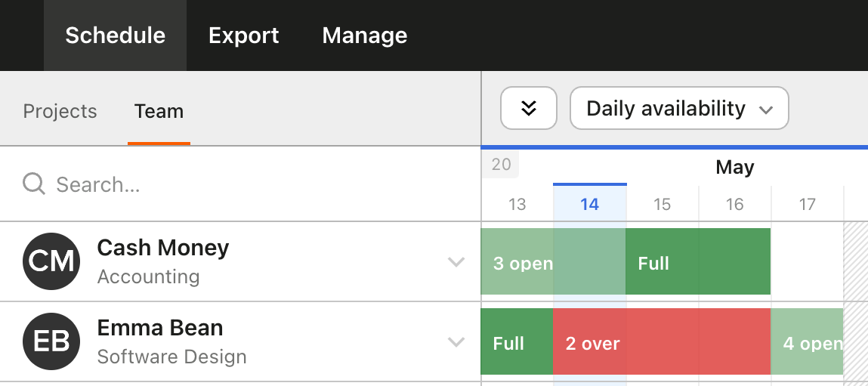Screen dimensions: 868x386
Task: Click the Emma Bean name link
Action: (159, 328)
